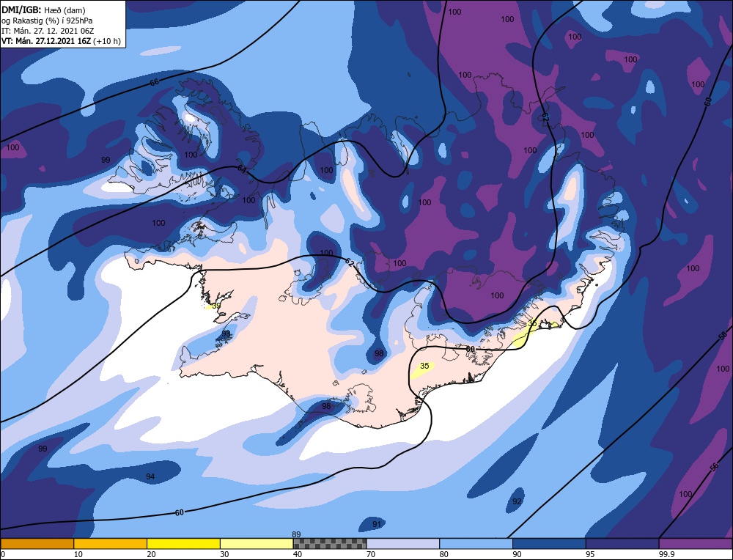The height and width of the screenshot is (560, 733).
Task: Click the '80' tick label under the legend
Action: 443,554
